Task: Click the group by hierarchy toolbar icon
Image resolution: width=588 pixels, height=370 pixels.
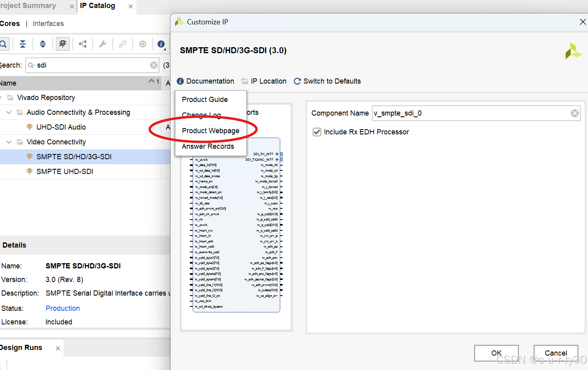Action: tap(83, 44)
